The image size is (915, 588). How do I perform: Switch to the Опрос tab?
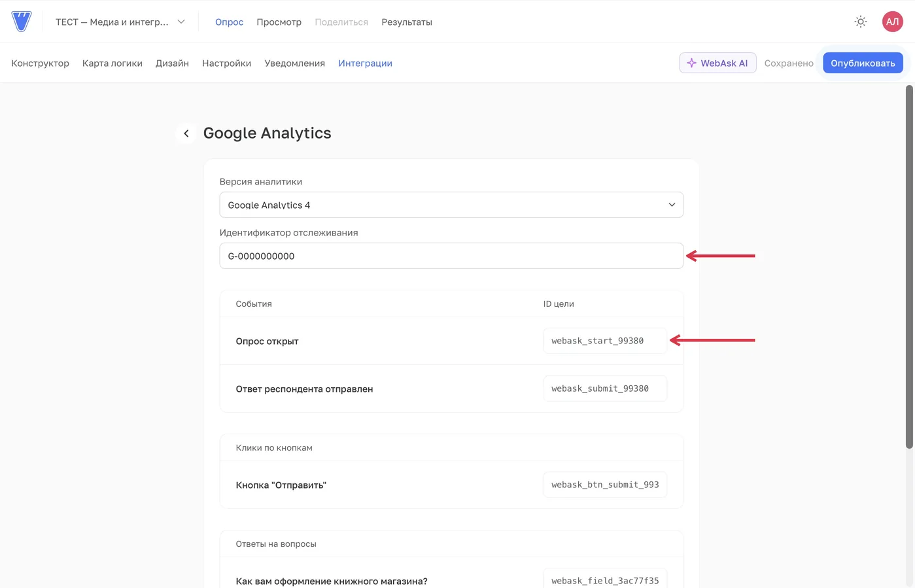tap(229, 22)
